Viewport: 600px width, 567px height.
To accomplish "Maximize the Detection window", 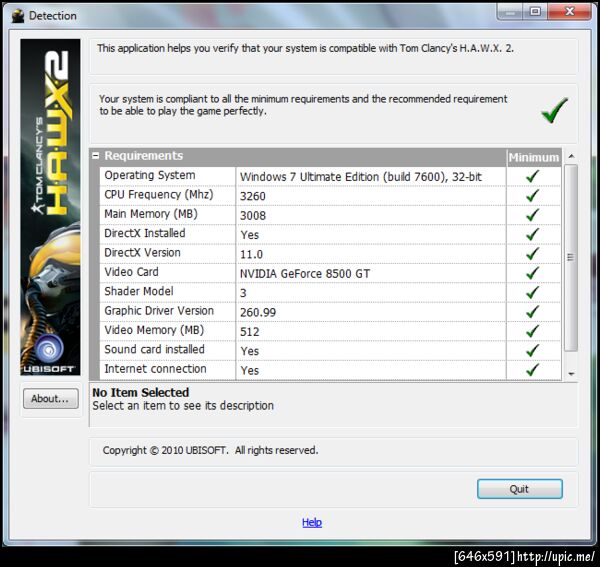I will [535, 12].
